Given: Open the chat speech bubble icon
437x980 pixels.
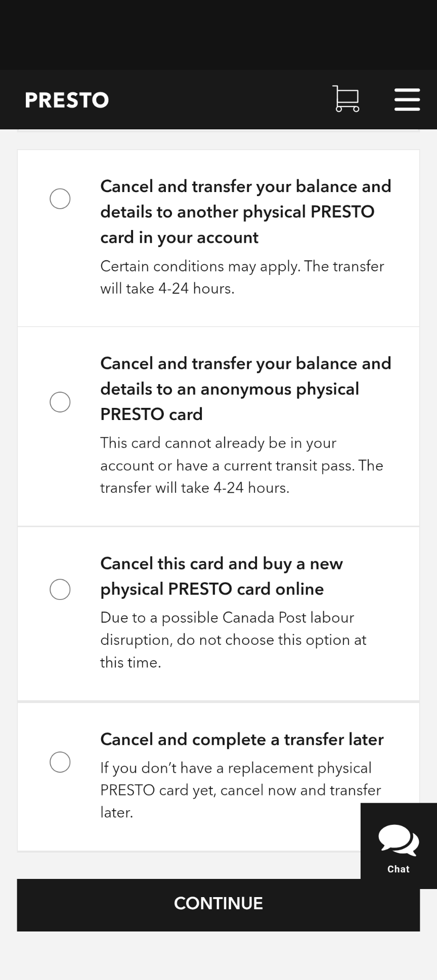Looking at the screenshot, I should [399, 839].
